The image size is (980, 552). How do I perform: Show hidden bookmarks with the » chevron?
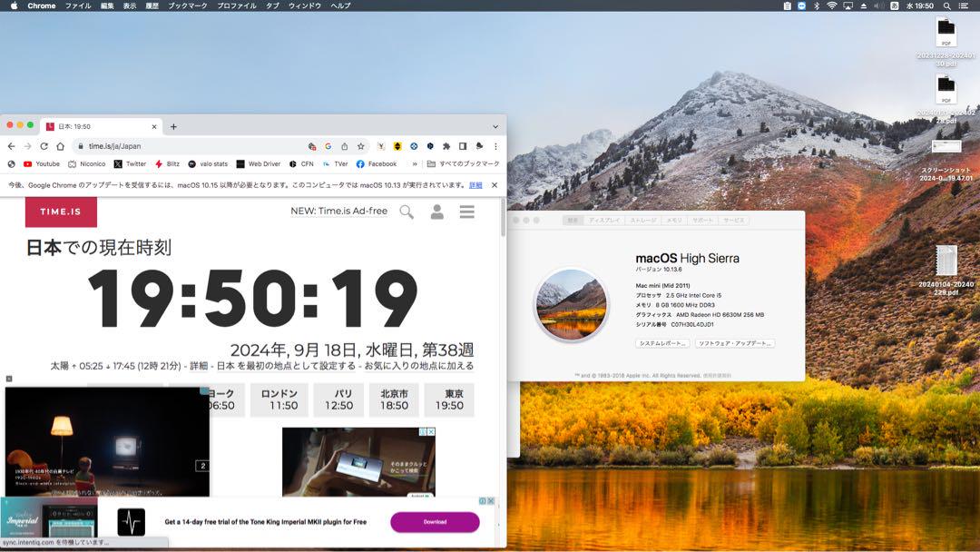[x=415, y=163]
